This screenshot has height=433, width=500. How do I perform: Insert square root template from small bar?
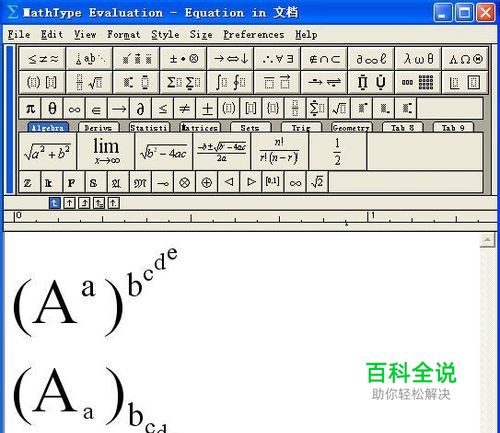pyautogui.click(x=339, y=108)
